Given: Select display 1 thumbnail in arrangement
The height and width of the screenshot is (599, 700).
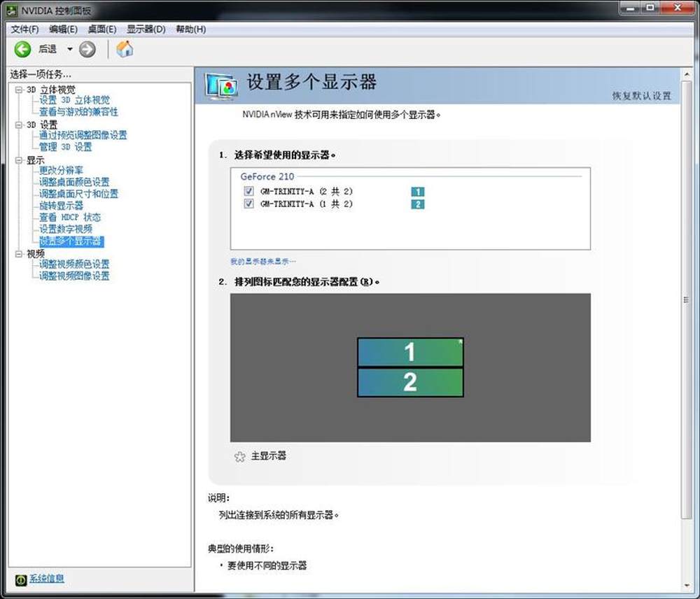Looking at the screenshot, I should (x=410, y=352).
